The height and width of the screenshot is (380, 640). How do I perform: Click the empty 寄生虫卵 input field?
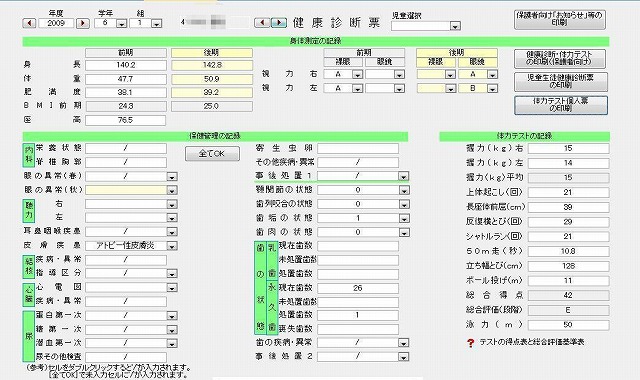pos(358,149)
